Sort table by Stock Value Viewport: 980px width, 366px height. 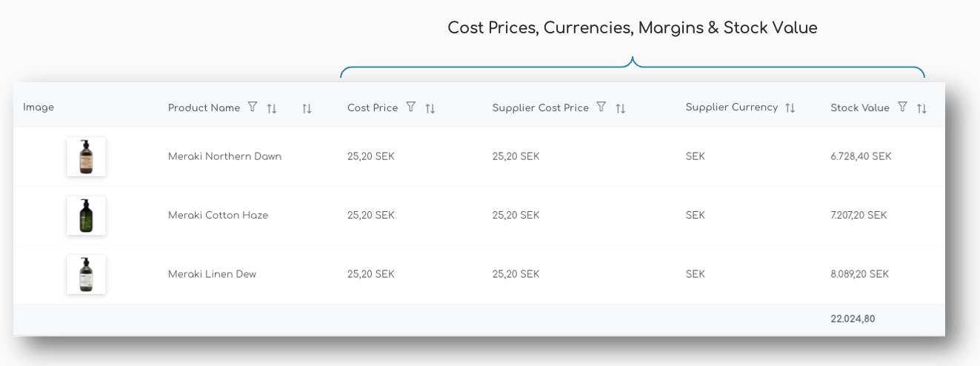(x=921, y=108)
